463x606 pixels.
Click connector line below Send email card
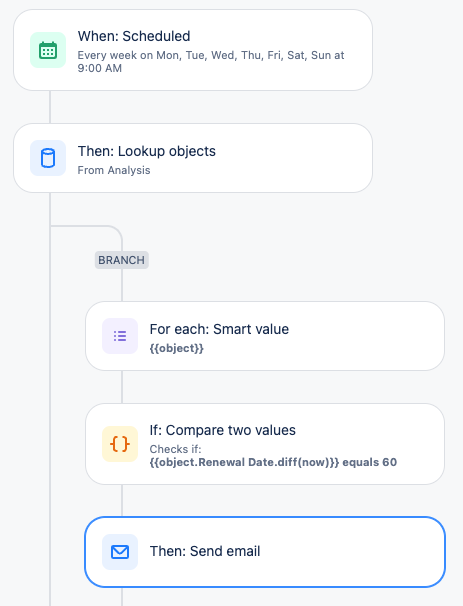click(122, 597)
